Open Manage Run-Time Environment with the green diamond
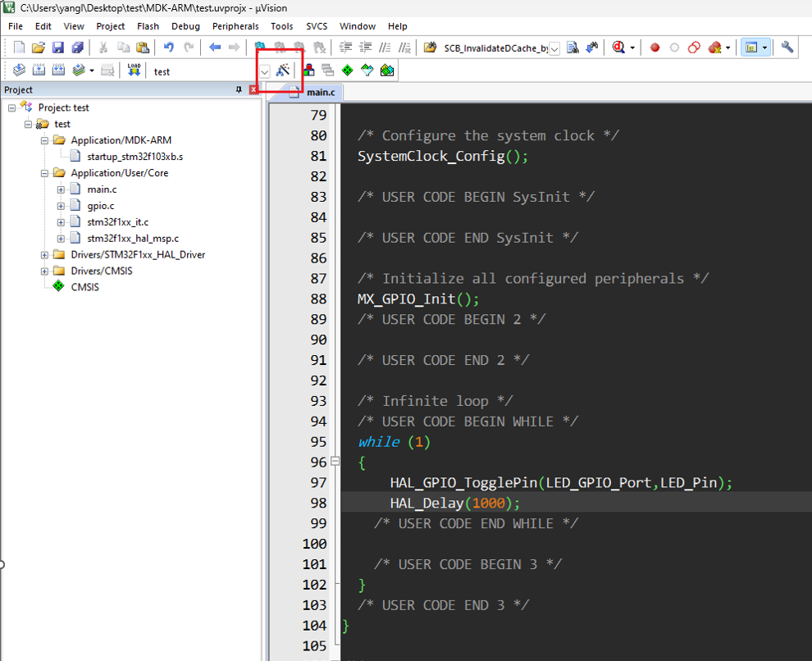Screen dimensions: 812x661 click(348, 71)
